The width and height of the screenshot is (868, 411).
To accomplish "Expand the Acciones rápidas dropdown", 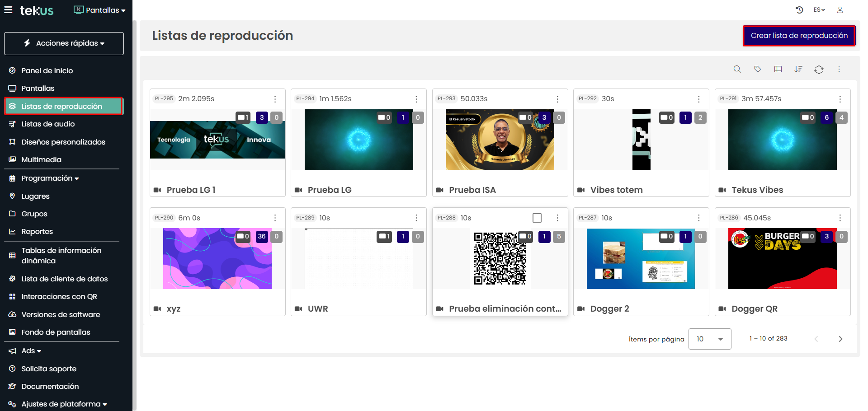I will tap(64, 43).
